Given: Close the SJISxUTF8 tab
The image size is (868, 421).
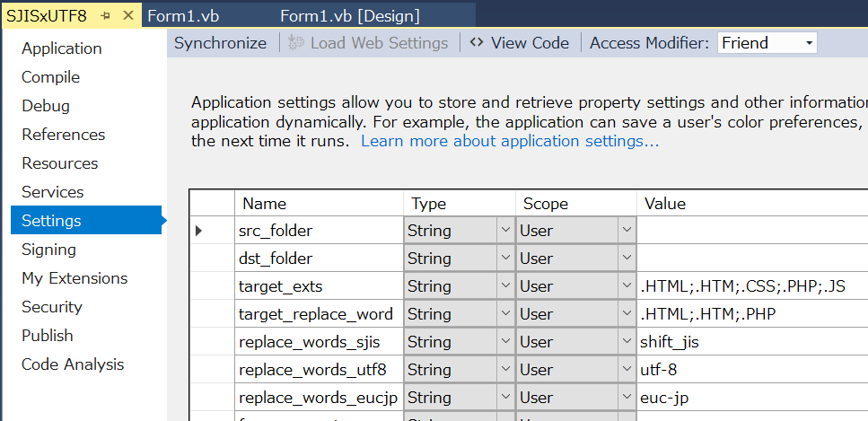Looking at the screenshot, I should (x=127, y=15).
